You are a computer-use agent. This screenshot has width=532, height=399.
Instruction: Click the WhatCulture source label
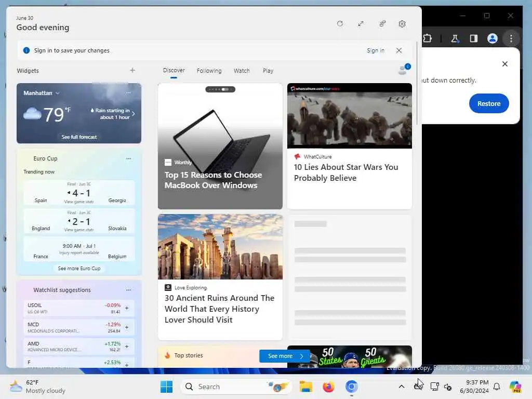pyautogui.click(x=317, y=157)
